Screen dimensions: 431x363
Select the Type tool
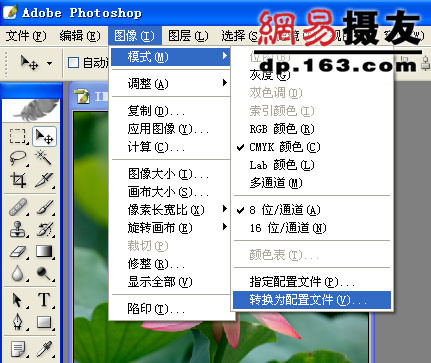pos(44,300)
